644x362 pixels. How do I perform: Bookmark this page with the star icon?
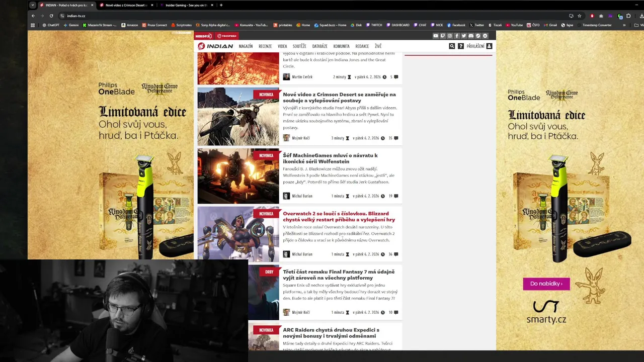click(x=580, y=16)
